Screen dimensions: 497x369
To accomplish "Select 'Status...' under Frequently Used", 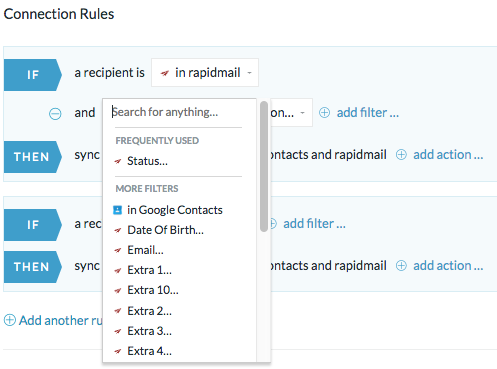I will point(147,161).
